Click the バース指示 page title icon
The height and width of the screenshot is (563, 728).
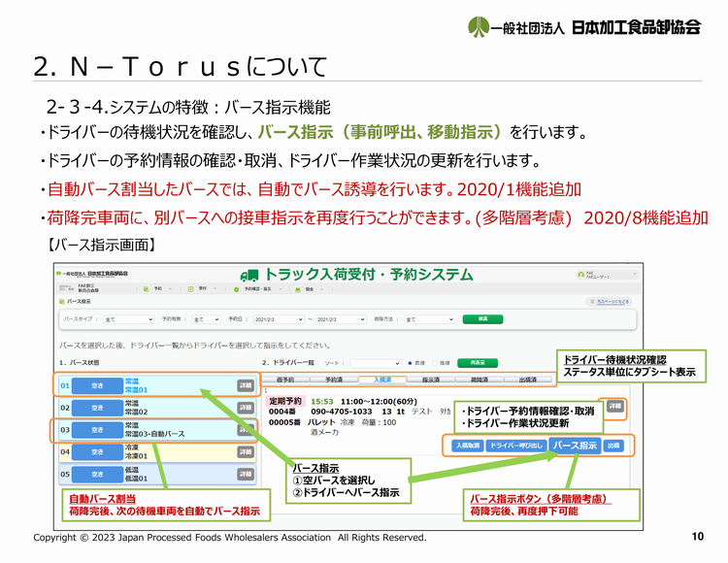coord(62,302)
